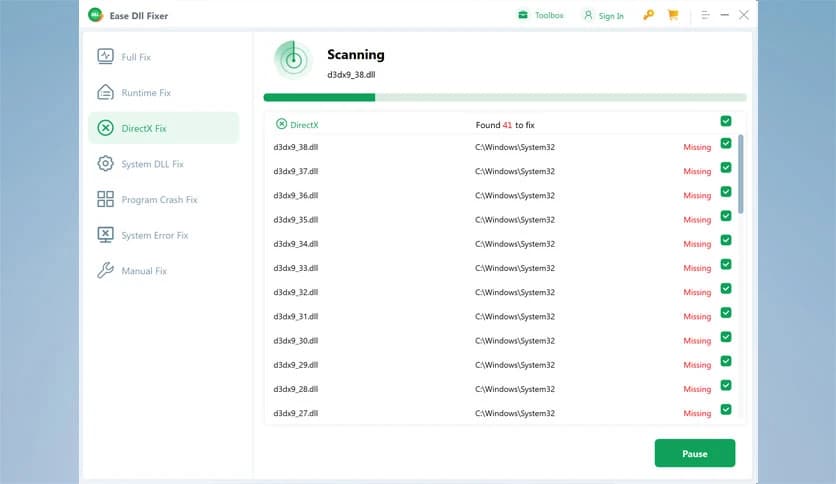The width and height of the screenshot is (836, 484).
Task: Click the System DLL Fix gear icon
Action: click(x=105, y=164)
